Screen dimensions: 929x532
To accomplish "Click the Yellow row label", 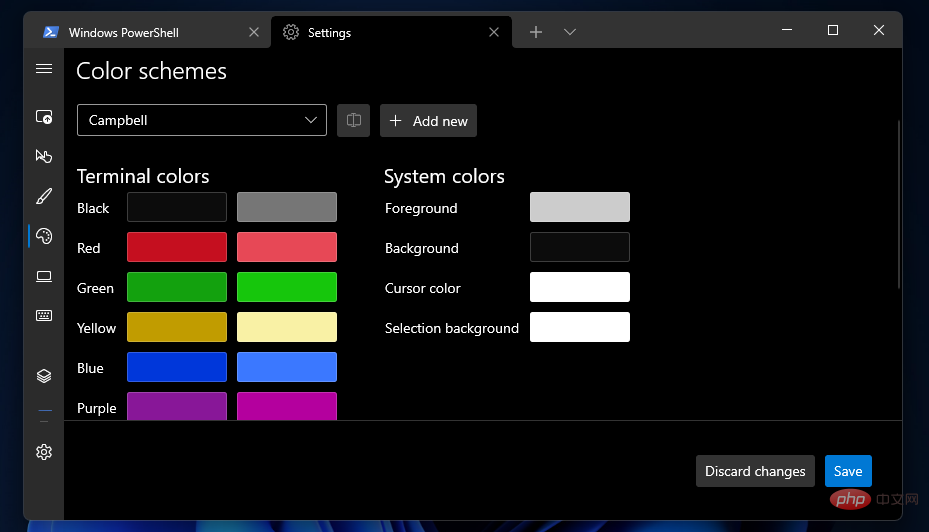I will [x=97, y=328].
